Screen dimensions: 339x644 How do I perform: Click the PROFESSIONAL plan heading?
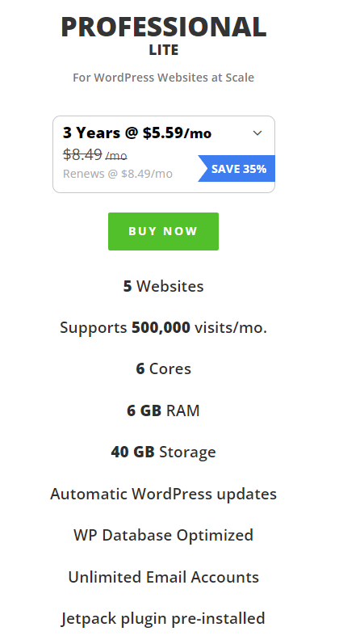point(164,27)
